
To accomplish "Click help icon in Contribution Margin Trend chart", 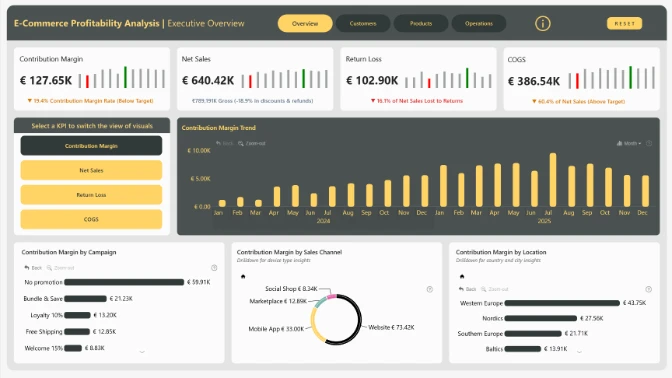I will (649, 143).
